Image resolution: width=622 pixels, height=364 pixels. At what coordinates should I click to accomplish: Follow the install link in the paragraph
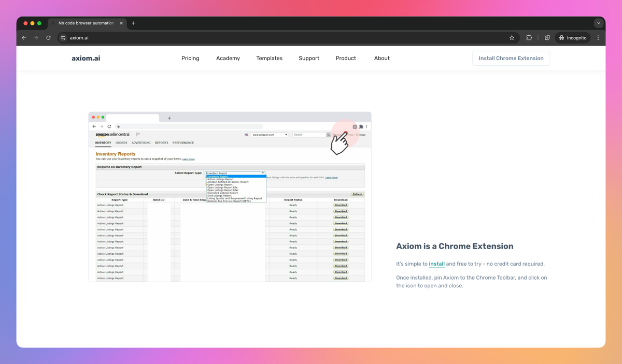437,264
